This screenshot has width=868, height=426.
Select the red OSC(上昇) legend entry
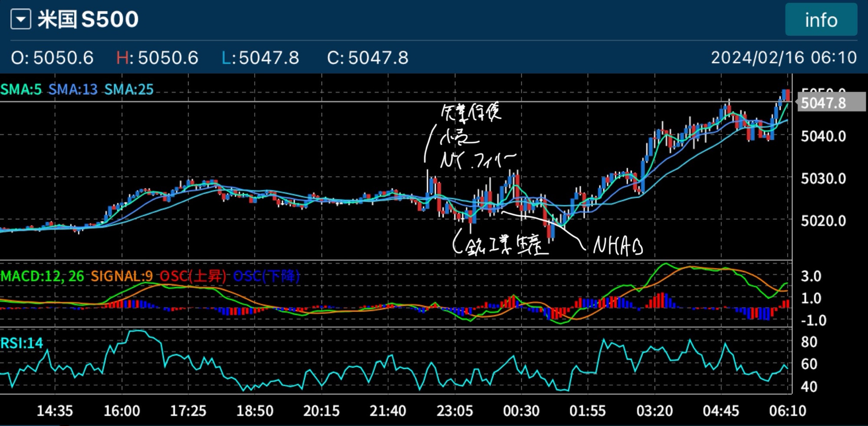[193, 276]
